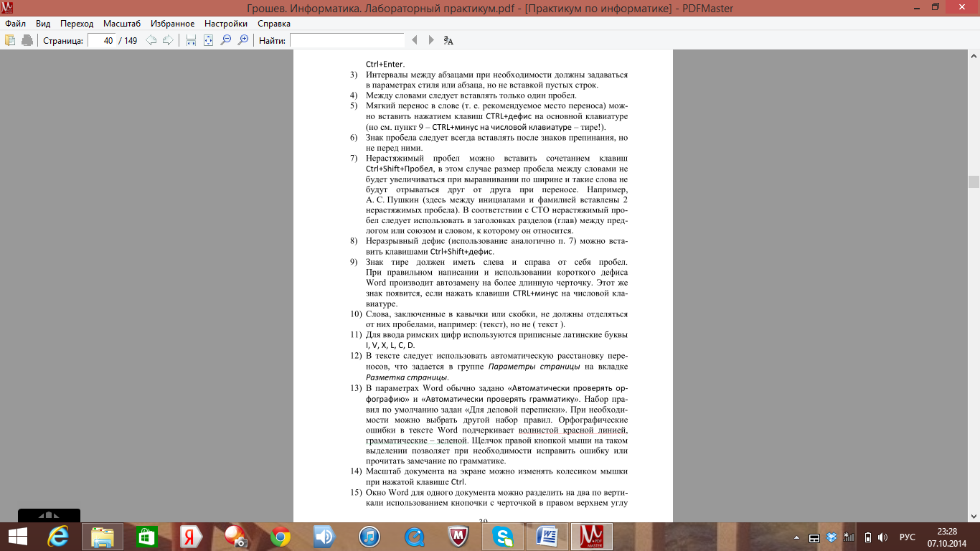Open McAfee from taskbar

(458, 537)
